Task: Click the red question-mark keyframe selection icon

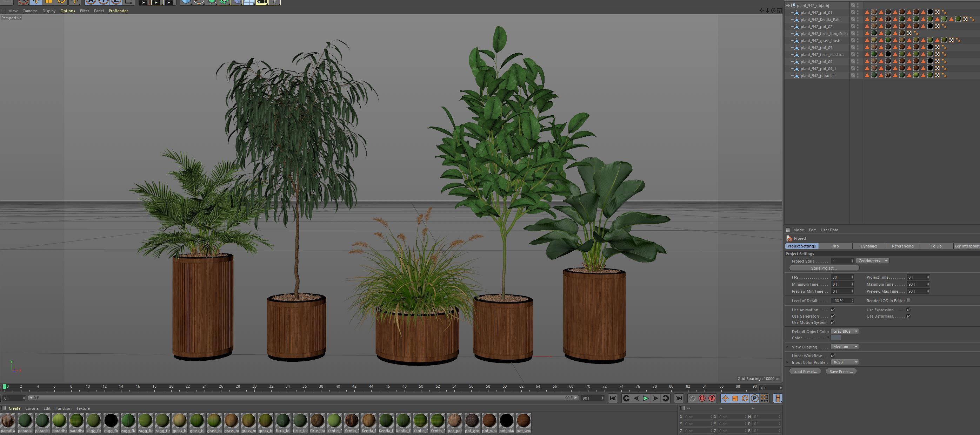Action: 712,398
